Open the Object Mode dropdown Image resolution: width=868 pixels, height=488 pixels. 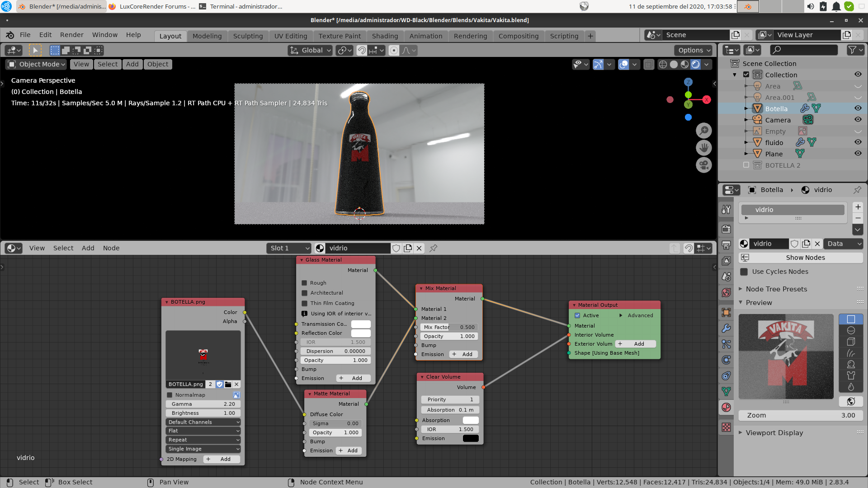point(37,64)
